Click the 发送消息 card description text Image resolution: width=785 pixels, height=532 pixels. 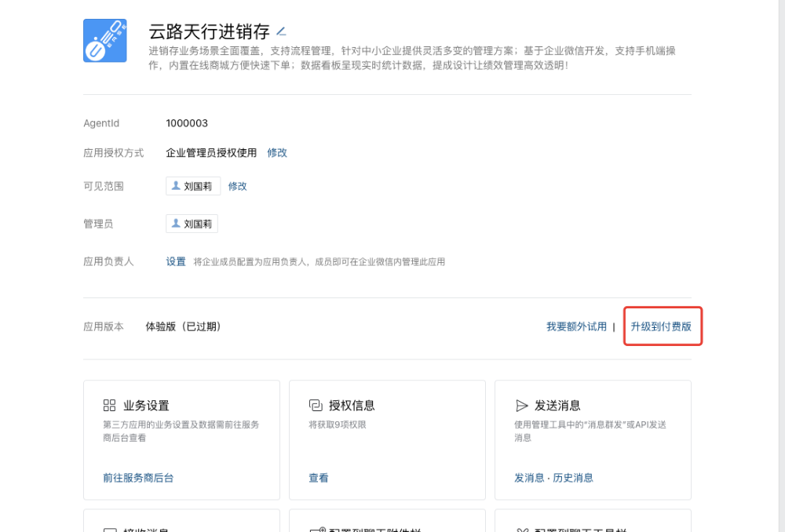pos(590,431)
